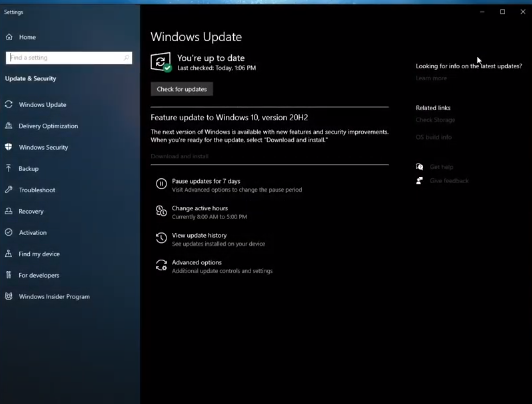This screenshot has width=532, height=404.
Task: Click the Troubleshoot wrench icon
Action: click(9, 190)
